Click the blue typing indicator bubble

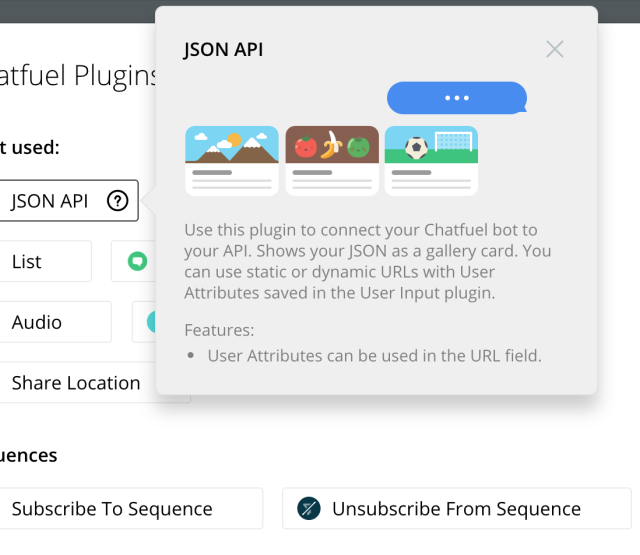pos(457,98)
